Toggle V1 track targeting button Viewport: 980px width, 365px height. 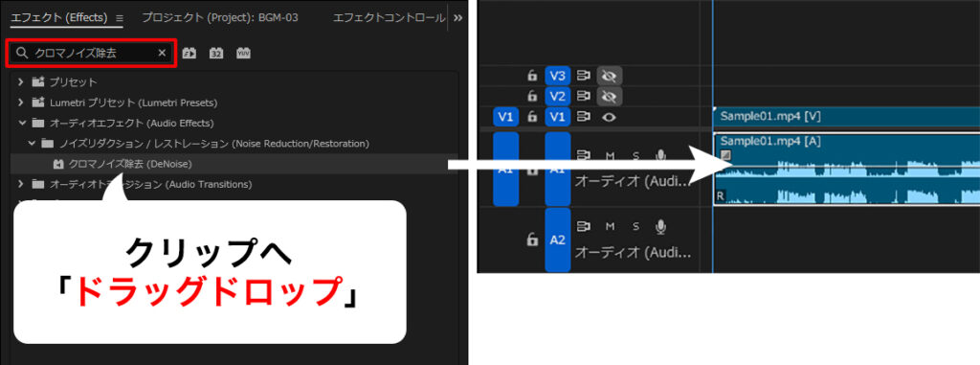(x=558, y=117)
